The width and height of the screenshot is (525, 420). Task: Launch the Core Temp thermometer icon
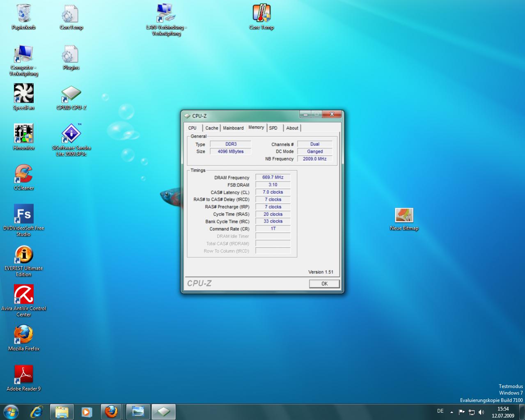(x=261, y=17)
